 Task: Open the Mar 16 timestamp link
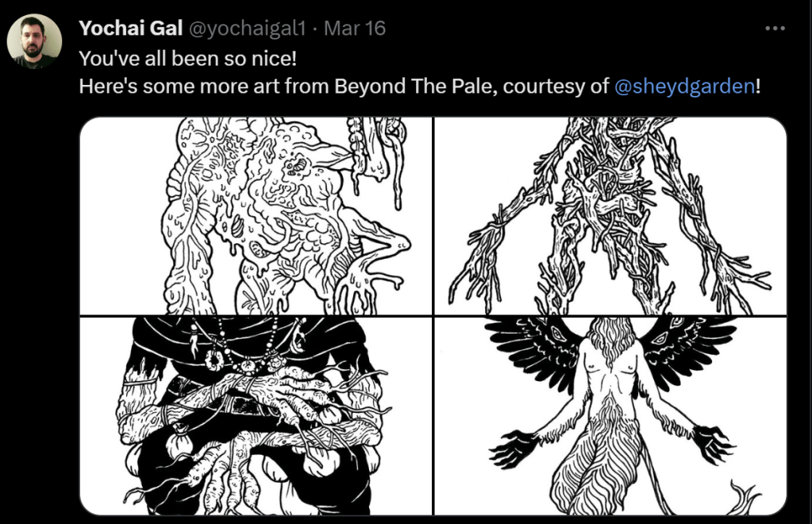(x=355, y=28)
